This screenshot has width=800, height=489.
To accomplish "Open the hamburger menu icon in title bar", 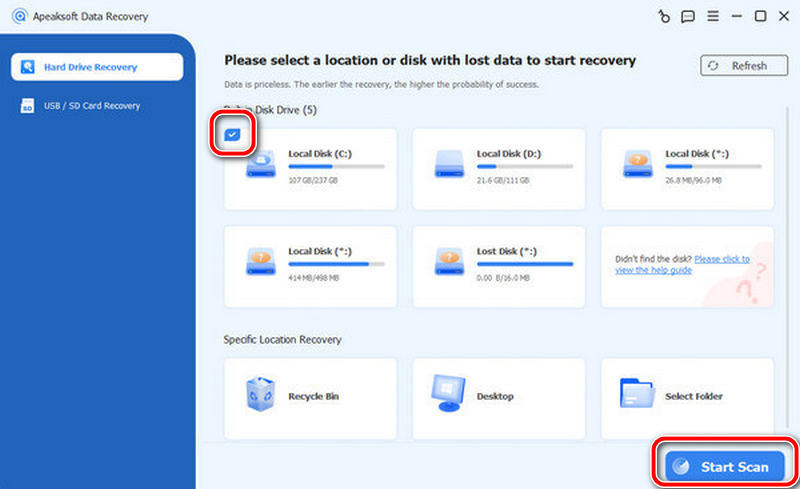I will tap(713, 16).
